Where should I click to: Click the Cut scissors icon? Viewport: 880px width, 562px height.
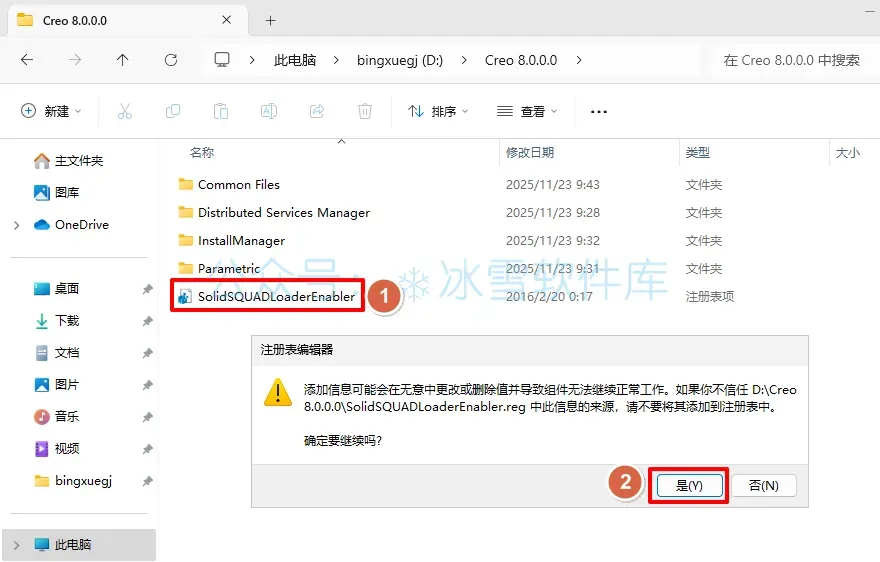click(x=125, y=111)
